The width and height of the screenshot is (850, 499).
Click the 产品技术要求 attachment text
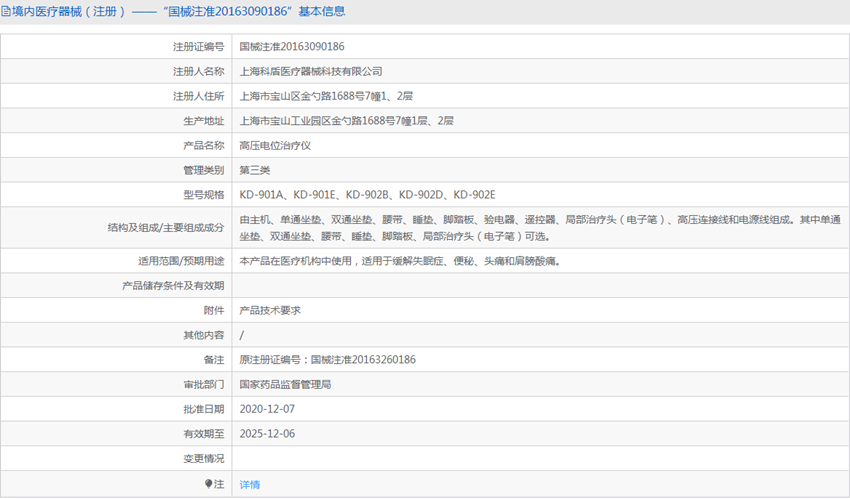tap(270, 310)
